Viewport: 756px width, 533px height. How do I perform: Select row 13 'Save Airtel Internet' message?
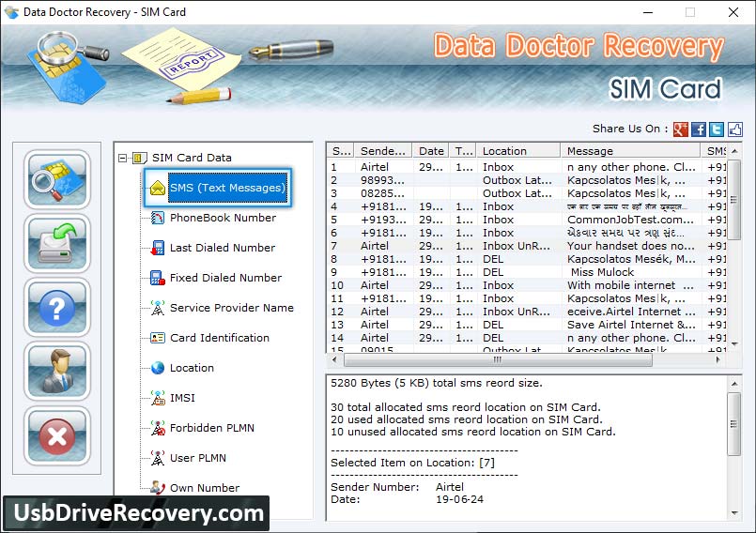pyautogui.click(x=631, y=325)
